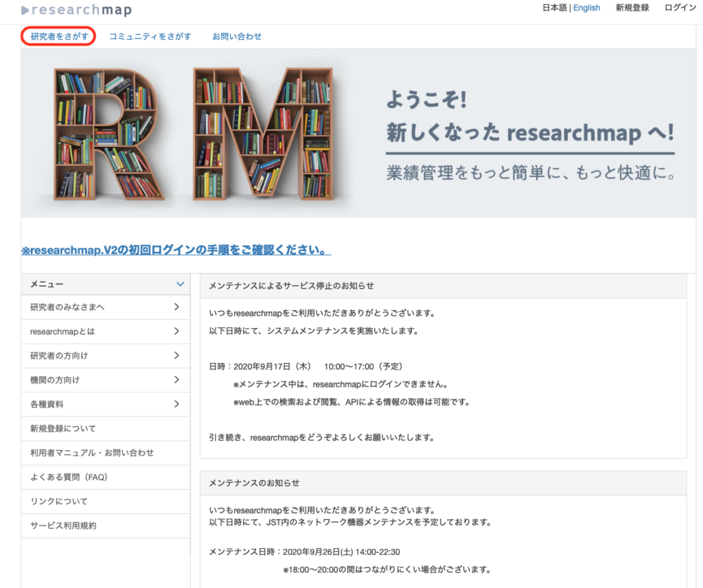Select 各種資料 menu entry
The image size is (703, 588).
(x=105, y=404)
